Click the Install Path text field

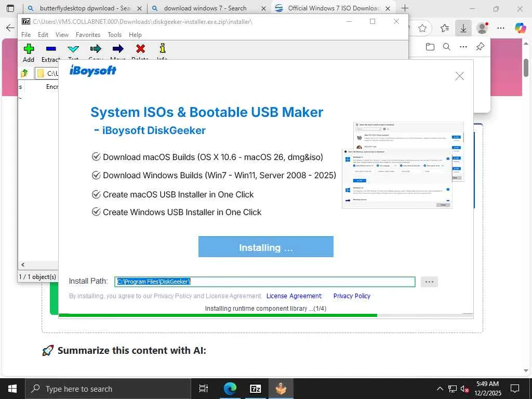[264, 282]
